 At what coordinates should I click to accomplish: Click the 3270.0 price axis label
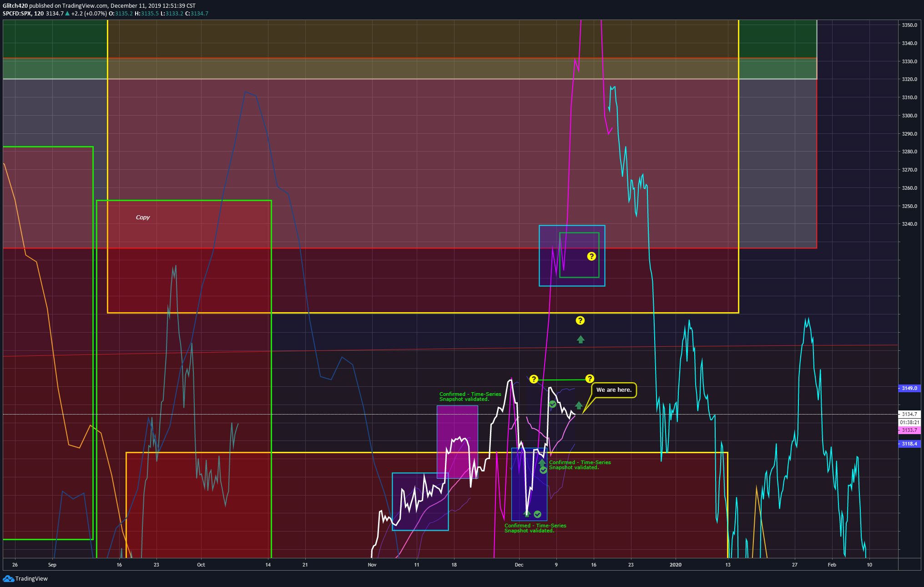910,170
